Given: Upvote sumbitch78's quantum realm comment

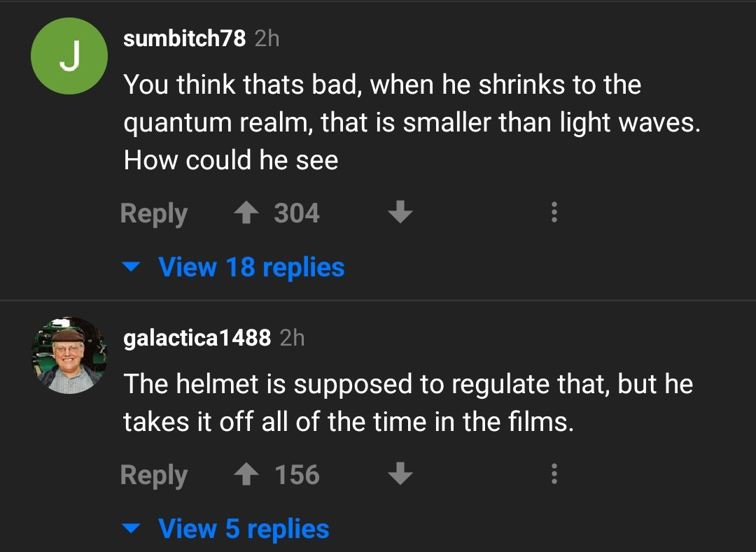Looking at the screenshot, I should (246, 213).
